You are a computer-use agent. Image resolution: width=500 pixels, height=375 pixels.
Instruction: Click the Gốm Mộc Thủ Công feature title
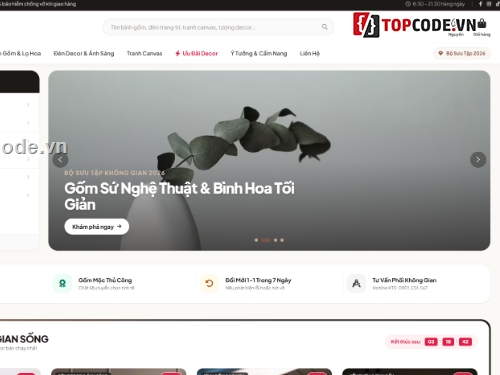(x=105, y=280)
